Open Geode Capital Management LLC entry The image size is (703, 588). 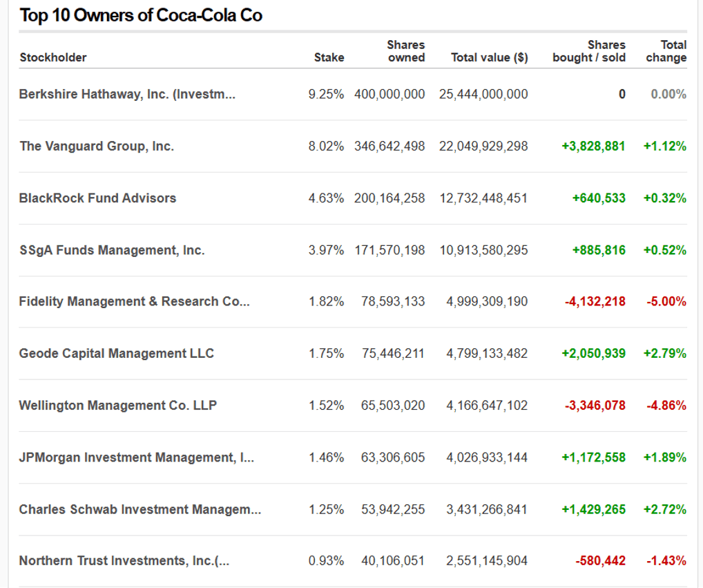(117, 354)
